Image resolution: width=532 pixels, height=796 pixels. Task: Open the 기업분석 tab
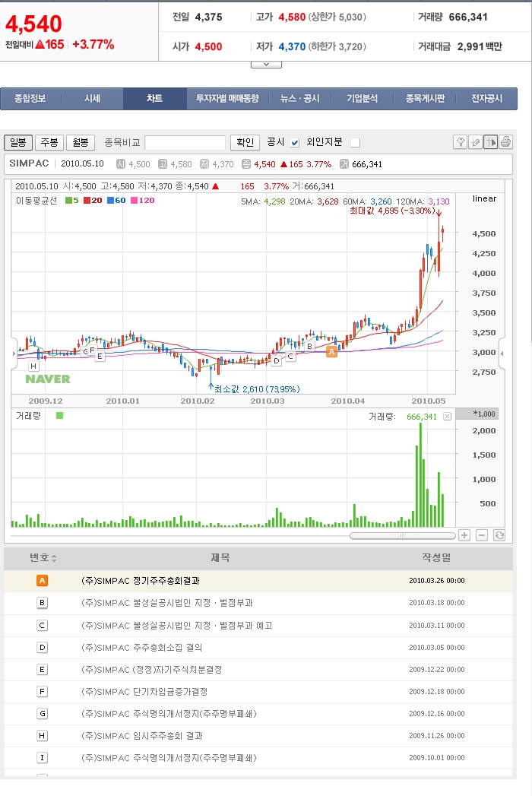(362, 99)
